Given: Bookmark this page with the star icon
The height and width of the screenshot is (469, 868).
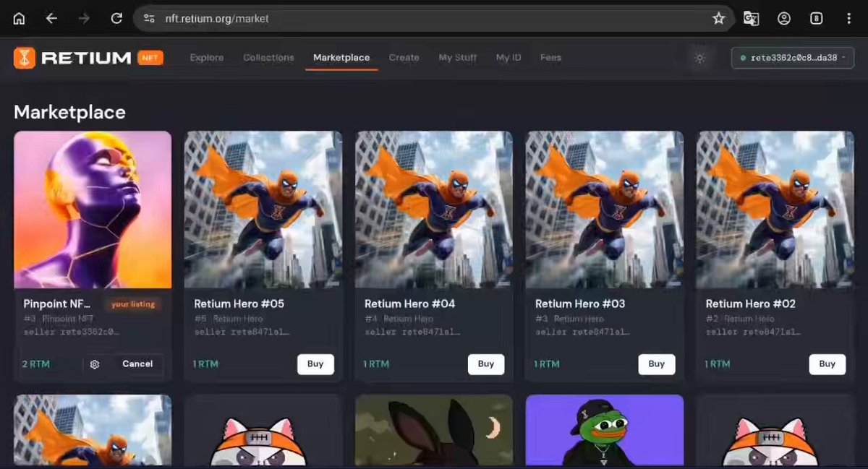Looking at the screenshot, I should pyautogui.click(x=718, y=19).
